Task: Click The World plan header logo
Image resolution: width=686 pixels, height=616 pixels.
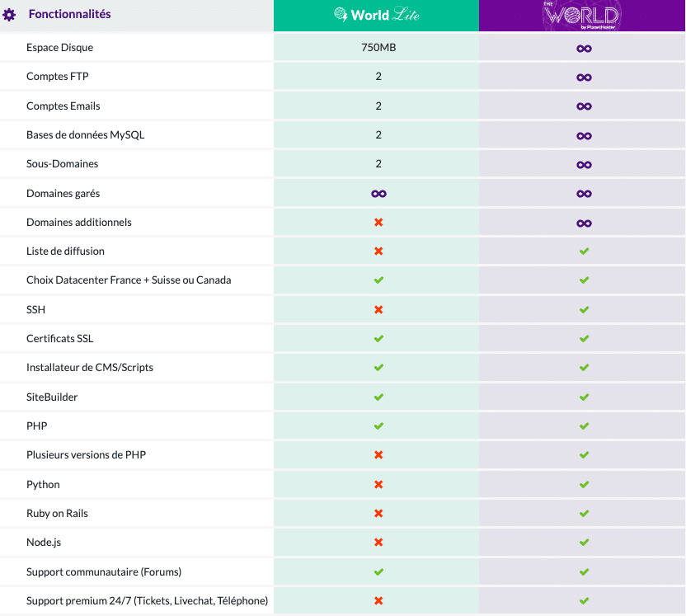Action: click(x=582, y=16)
